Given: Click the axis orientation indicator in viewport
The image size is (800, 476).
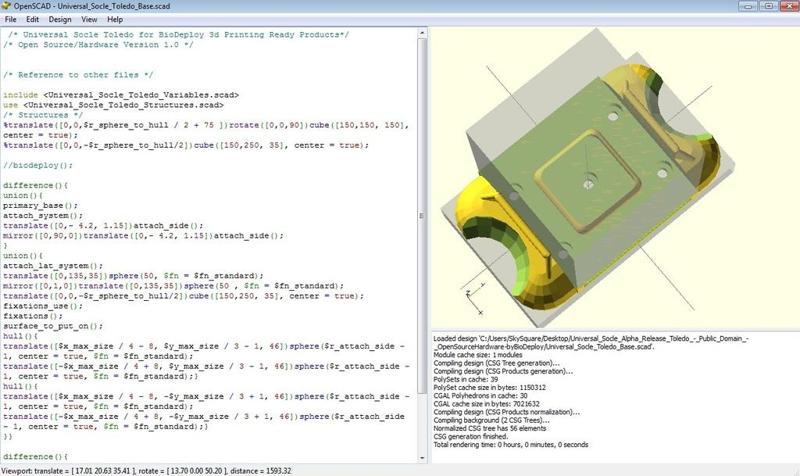Looking at the screenshot, I should 476,299.
